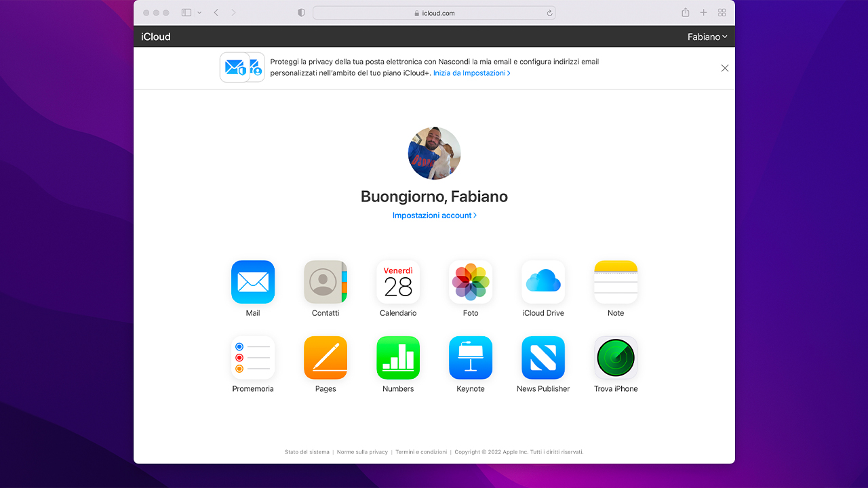Dismiss the Nascondi la mia email banner
868x488 pixels.
coord(724,68)
